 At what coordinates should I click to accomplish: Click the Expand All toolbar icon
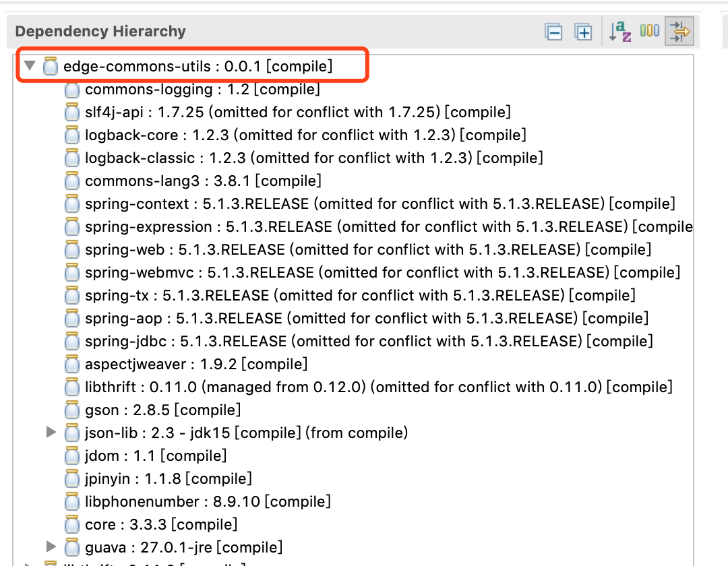(x=583, y=32)
